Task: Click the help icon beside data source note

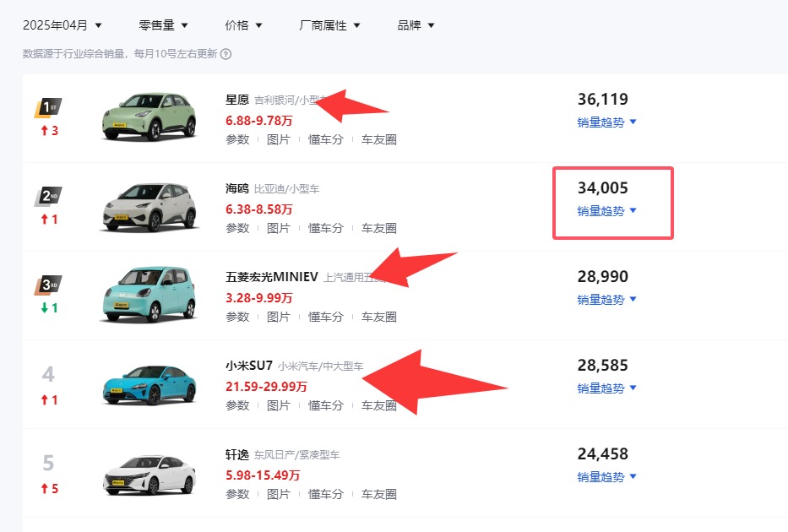Action: 226,54
